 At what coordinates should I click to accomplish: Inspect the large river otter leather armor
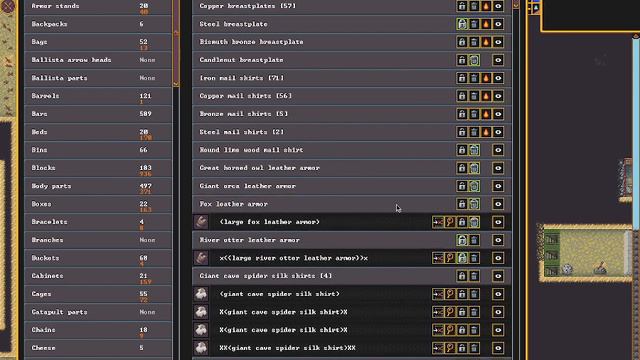tap(450, 258)
